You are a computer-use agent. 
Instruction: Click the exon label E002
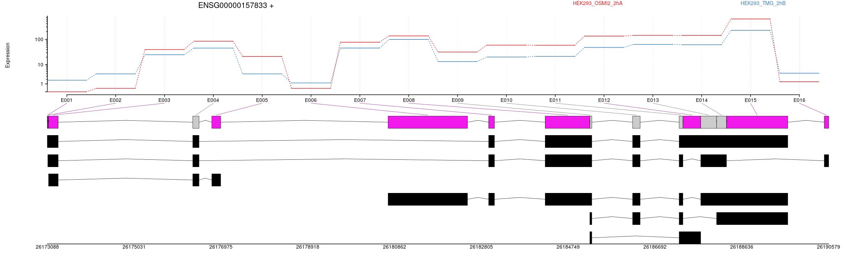coord(115,100)
